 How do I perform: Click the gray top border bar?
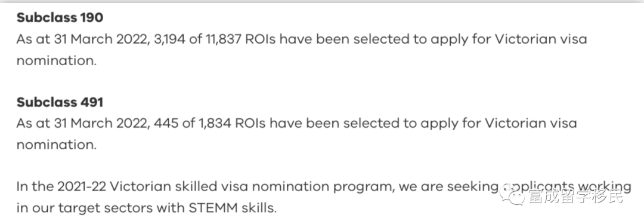[322, 1]
